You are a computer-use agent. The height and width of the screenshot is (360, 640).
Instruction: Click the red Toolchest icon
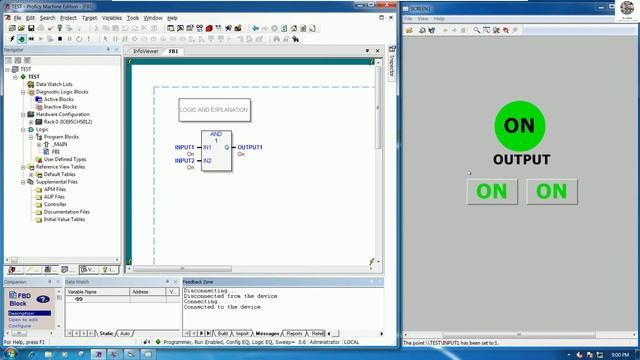(x=209, y=29)
